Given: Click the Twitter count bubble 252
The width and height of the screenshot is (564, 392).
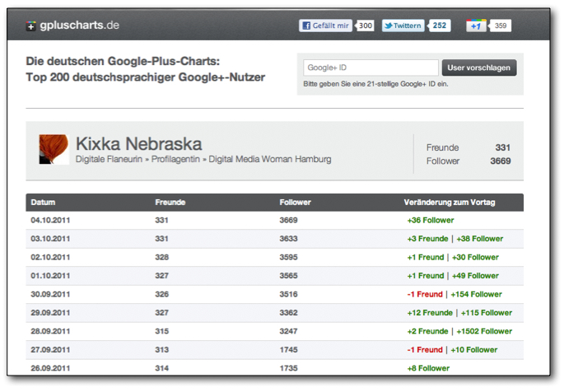Looking at the screenshot, I should 440,26.
